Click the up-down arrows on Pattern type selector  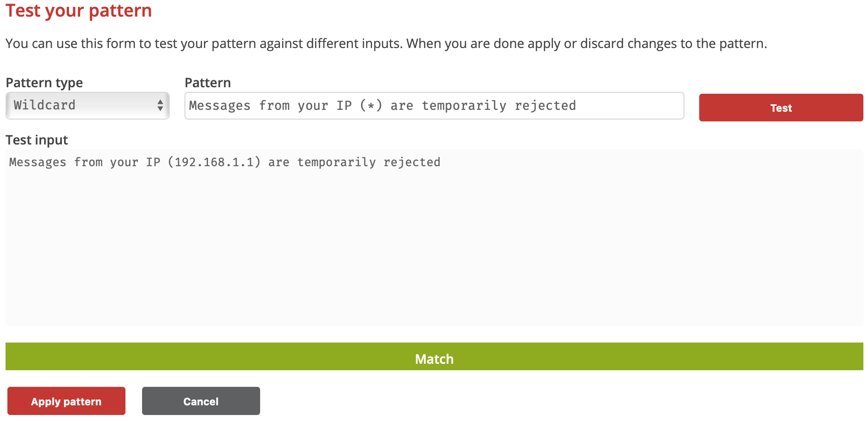click(160, 105)
